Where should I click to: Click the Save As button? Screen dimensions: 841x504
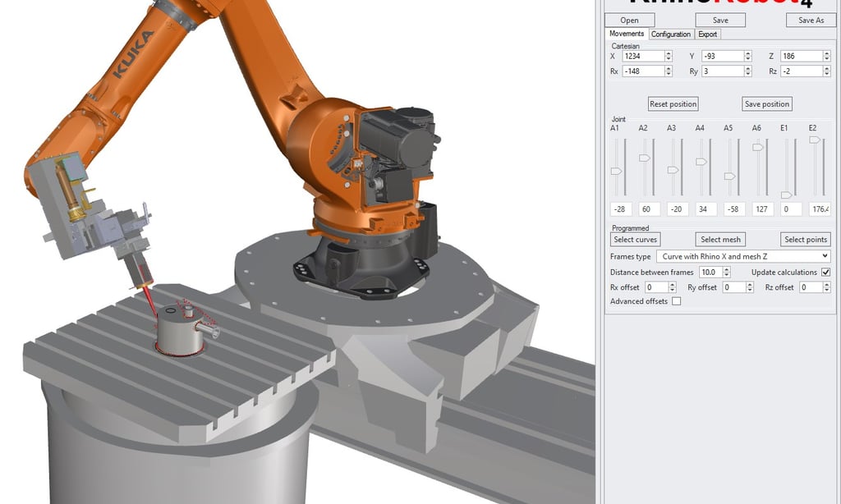[x=811, y=21]
